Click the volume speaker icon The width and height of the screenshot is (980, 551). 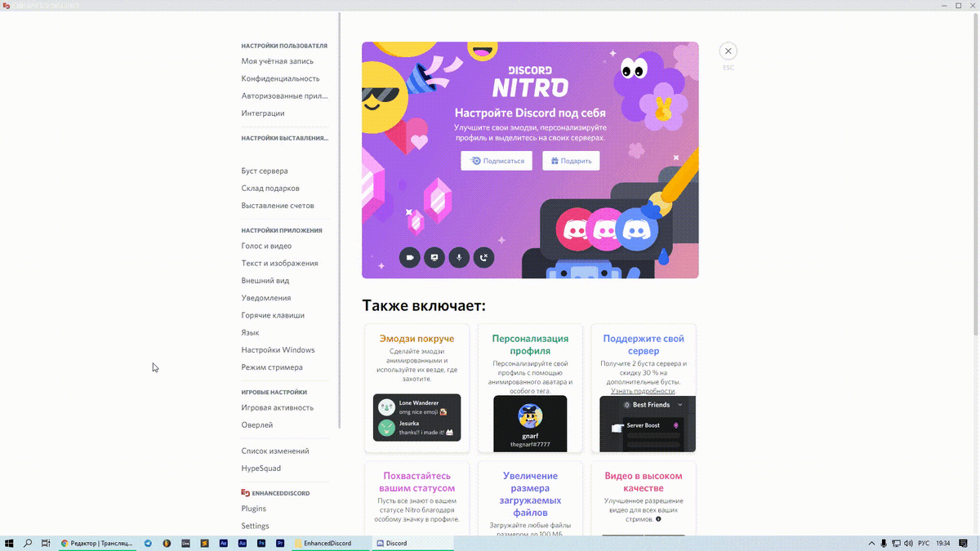(x=908, y=543)
